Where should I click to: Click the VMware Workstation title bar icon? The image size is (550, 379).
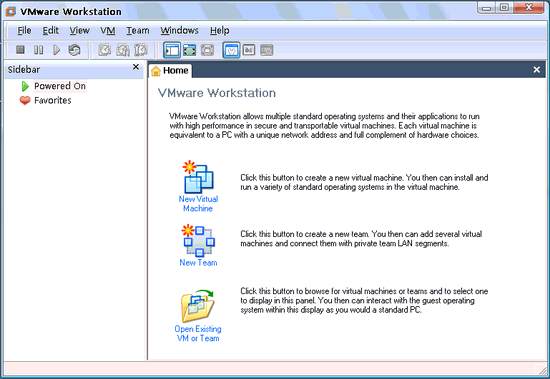click(x=11, y=12)
